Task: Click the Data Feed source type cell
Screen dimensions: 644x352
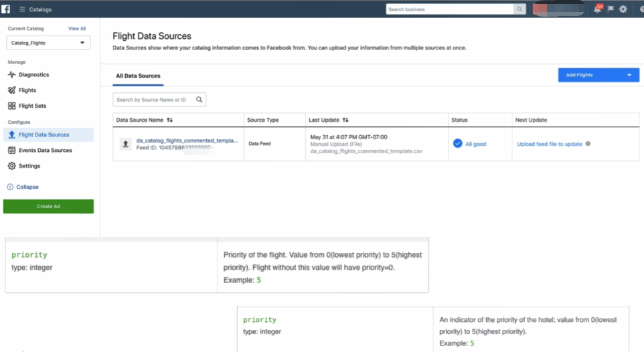Action: 260,144
